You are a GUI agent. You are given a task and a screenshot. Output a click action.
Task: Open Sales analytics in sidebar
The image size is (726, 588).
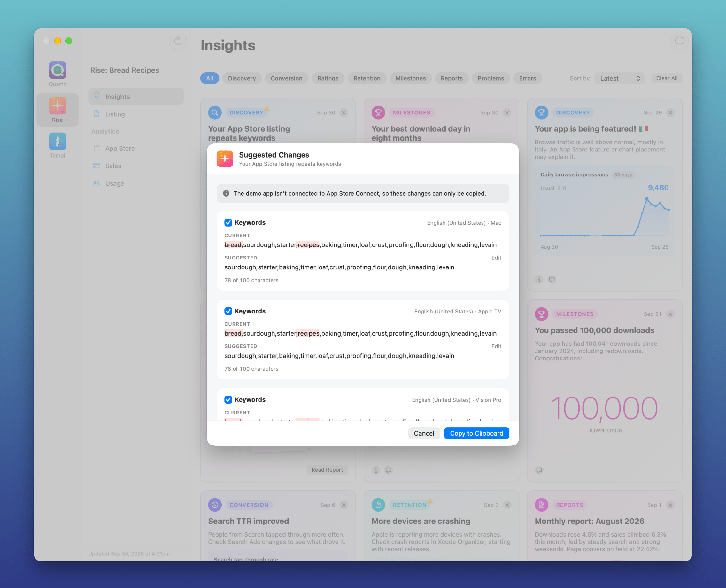click(x=136, y=166)
